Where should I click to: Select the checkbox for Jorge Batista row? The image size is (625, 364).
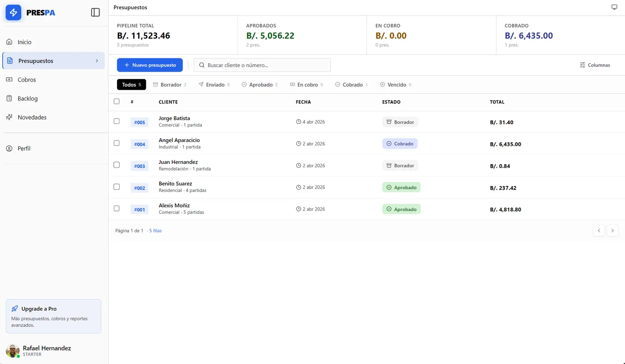117,121
